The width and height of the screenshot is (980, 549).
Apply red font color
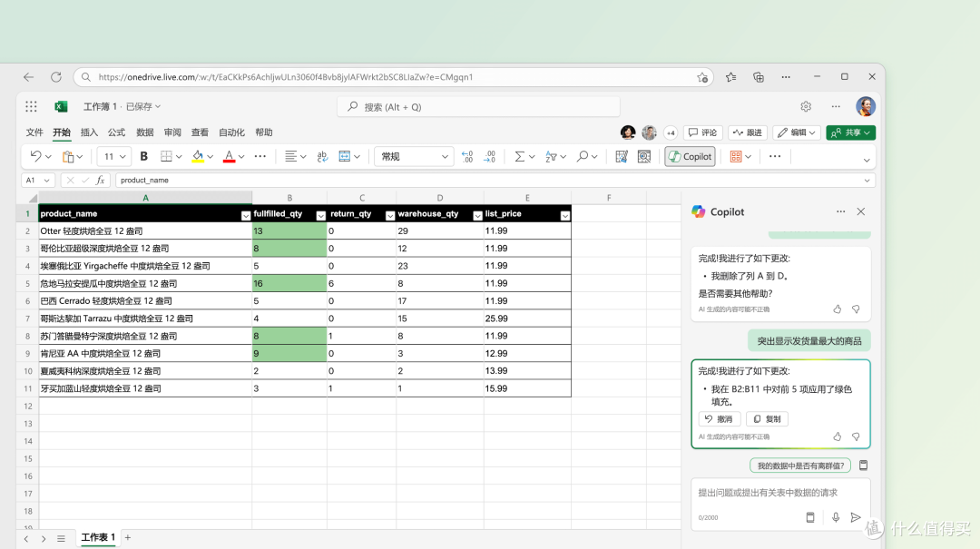coord(230,156)
